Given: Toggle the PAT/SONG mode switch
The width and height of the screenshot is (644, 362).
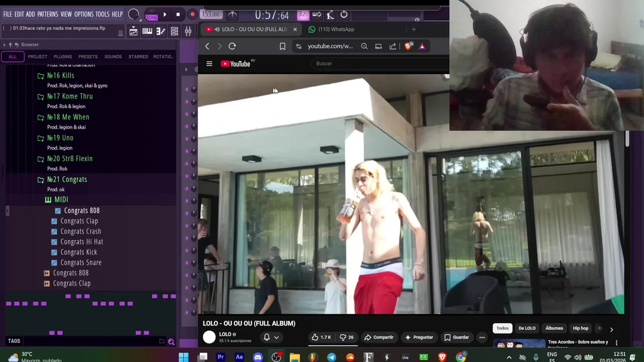Looking at the screenshot, I should 151,15.
